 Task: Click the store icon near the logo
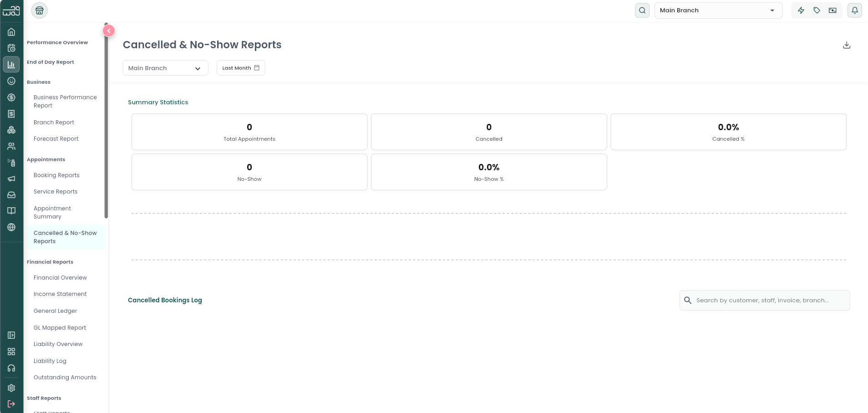40,10
